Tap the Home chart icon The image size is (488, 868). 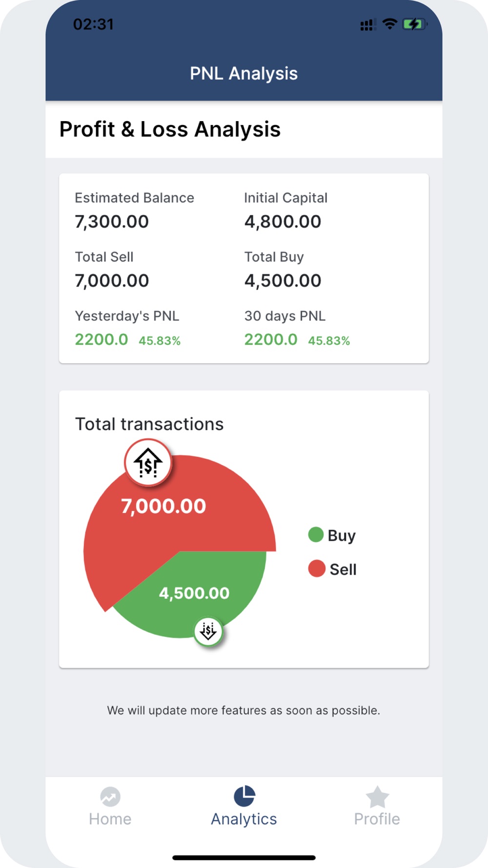110,797
